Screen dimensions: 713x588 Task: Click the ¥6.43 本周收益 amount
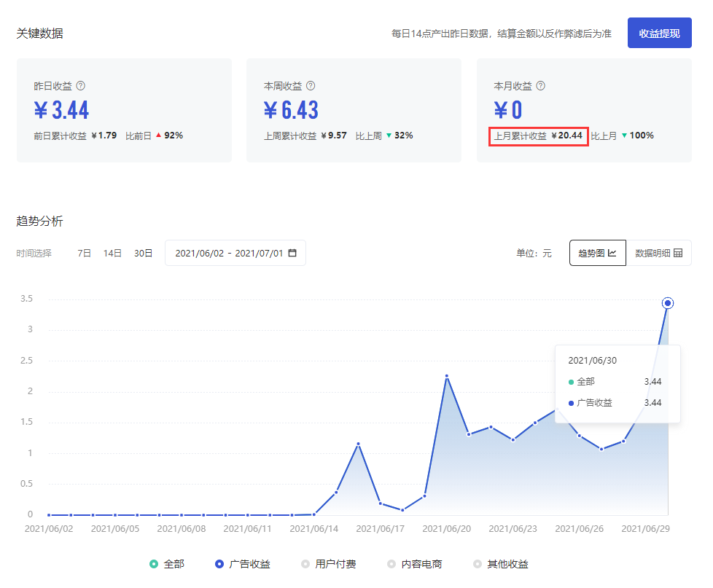click(291, 110)
